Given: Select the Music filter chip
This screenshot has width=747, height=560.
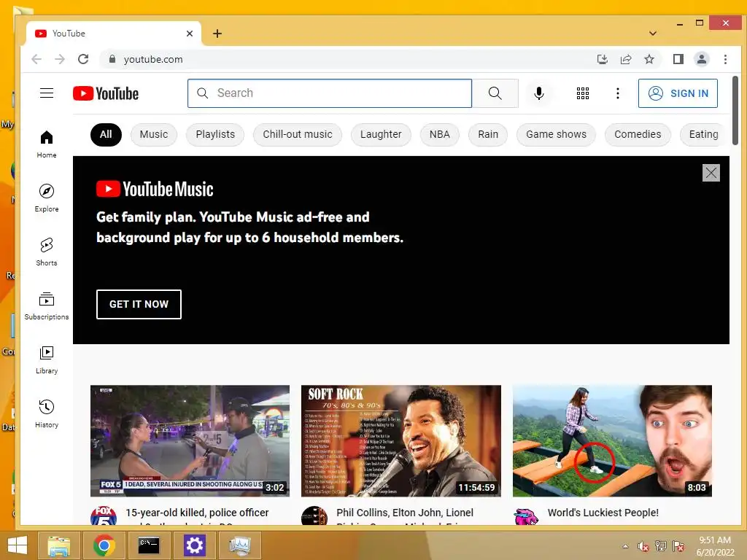Looking at the screenshot, I should (x=154, y=135).
